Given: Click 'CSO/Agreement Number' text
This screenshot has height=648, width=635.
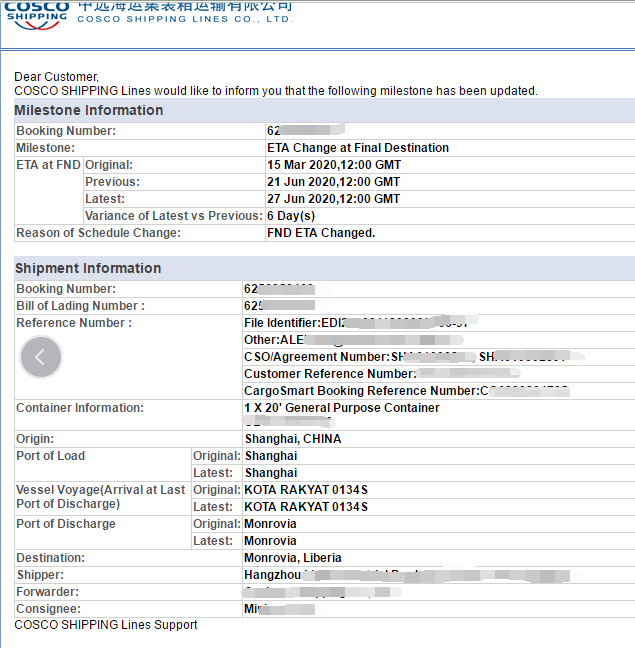Looking at the screenshot, I should click(315, 357).
